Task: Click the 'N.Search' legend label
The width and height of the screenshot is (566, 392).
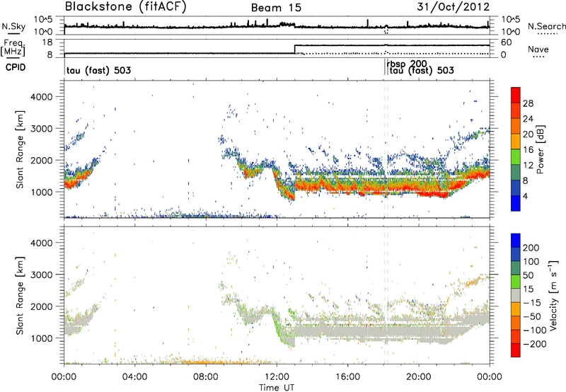Action: click(546, 26)
